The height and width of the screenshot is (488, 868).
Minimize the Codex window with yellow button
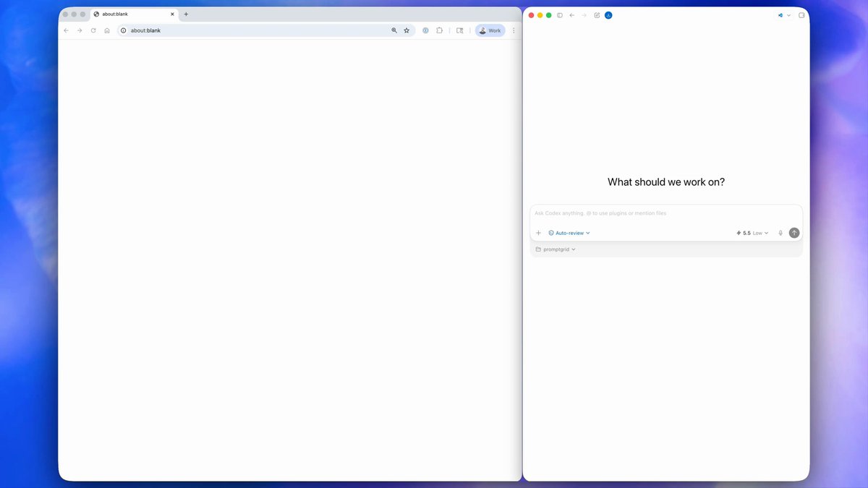click(x=540, y=15)
